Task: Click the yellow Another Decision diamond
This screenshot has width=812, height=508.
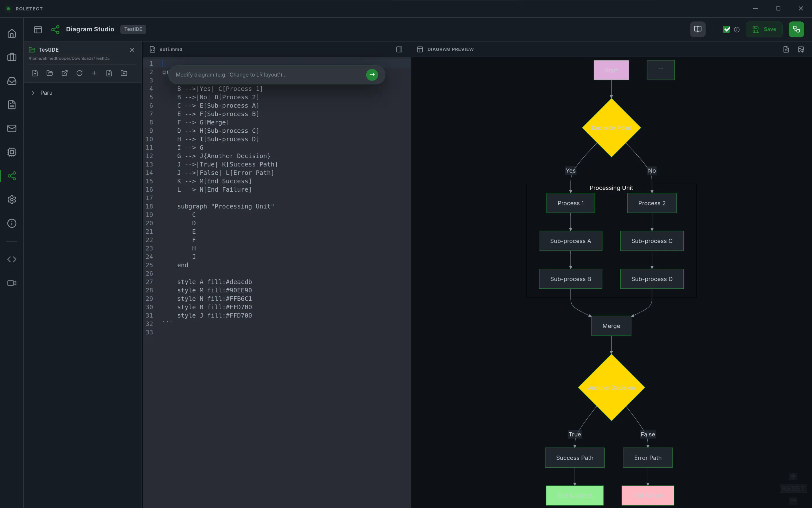Action: point(611,387)
